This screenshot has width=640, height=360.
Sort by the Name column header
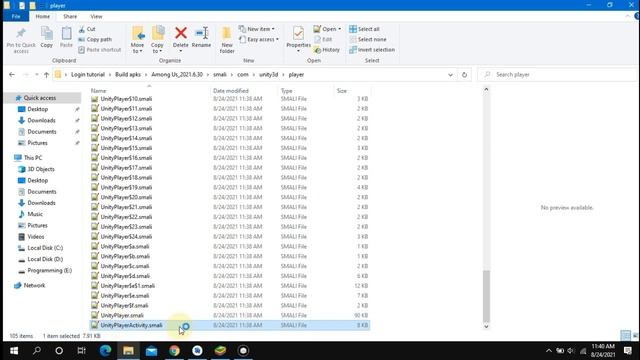pos(98,91)
